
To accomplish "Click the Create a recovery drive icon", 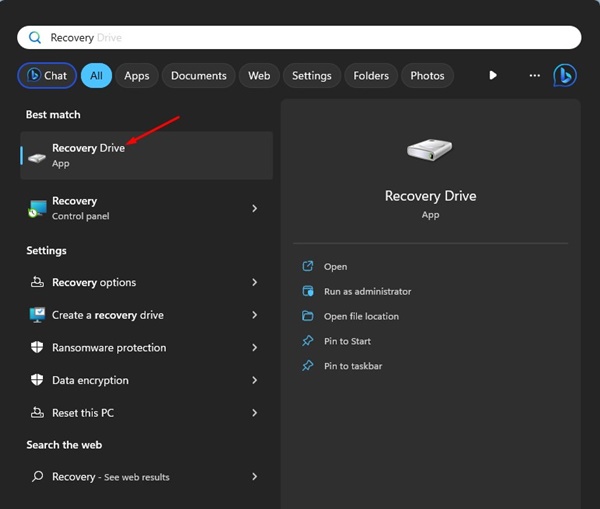I will click(x=37, y=315).
